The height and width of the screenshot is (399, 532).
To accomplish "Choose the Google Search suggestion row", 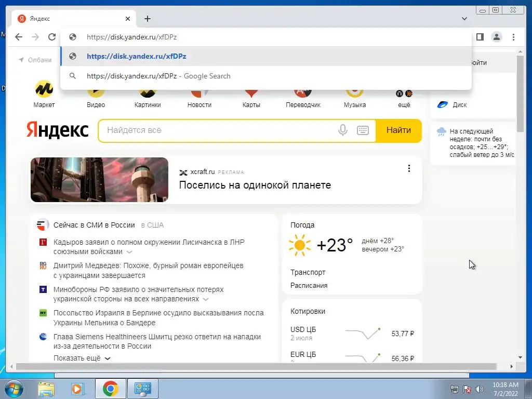I will coord(265,76).
